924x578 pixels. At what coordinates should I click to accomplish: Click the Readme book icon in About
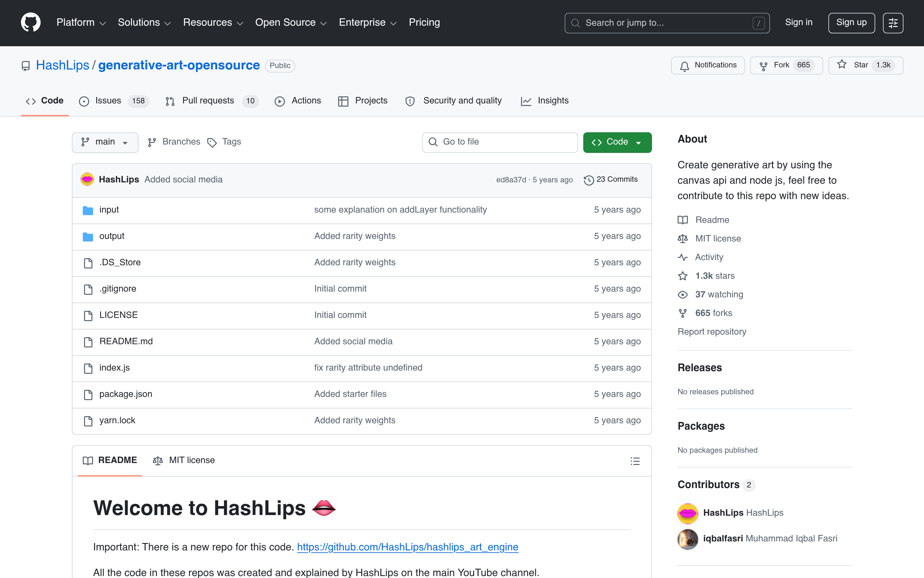click(683, 220)
